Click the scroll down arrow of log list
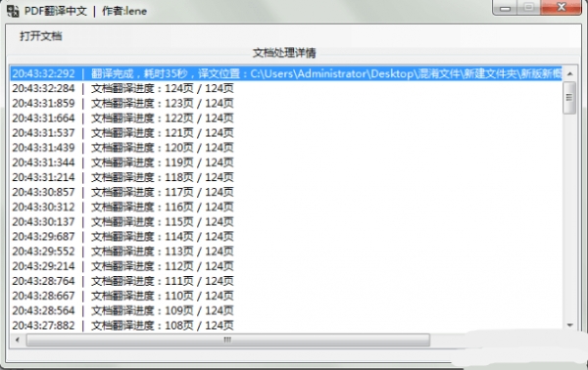 pyautogui.click(x=570, y=325)
